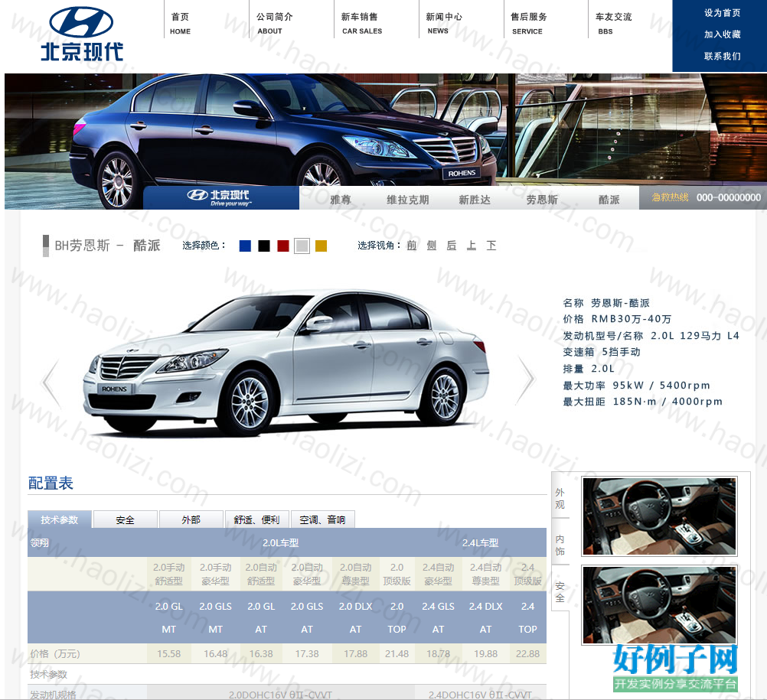This screenshot has height=700, width=767.
Task: Click the 2.4 GLS AT column header
Action: pyautogui.click(x=439, y=617)
